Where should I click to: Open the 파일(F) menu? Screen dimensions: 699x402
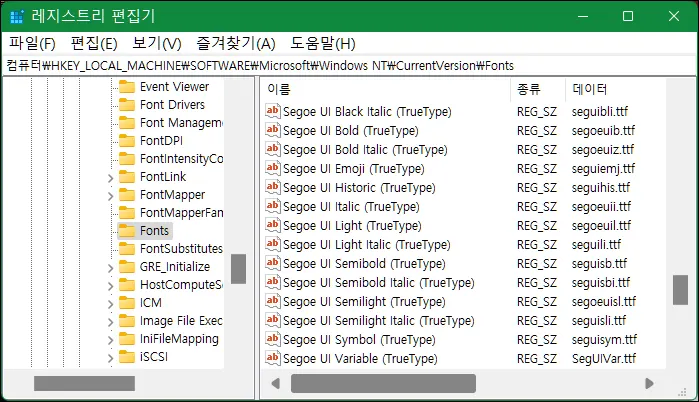(x=33, y=44)
